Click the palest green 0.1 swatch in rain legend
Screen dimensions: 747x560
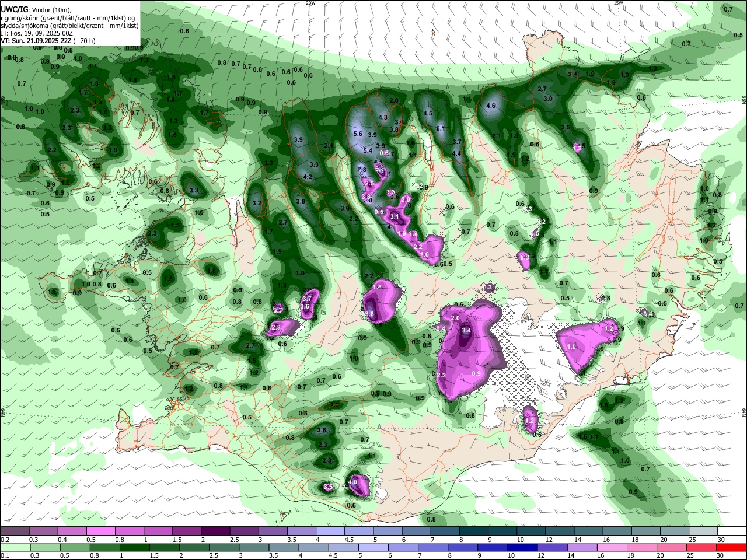(x=14, y=547)
